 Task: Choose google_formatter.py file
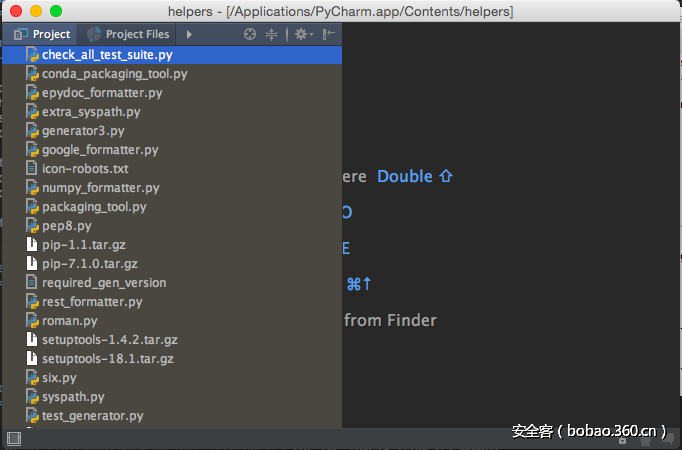coord(172,150)
